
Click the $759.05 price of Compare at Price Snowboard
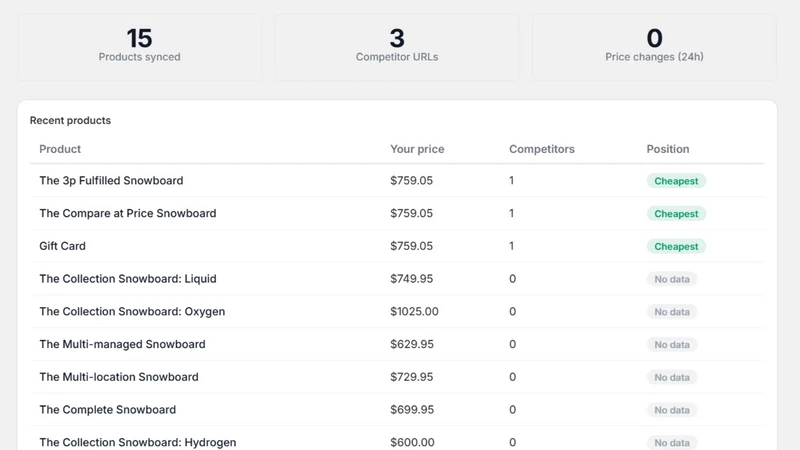point(412,213)
